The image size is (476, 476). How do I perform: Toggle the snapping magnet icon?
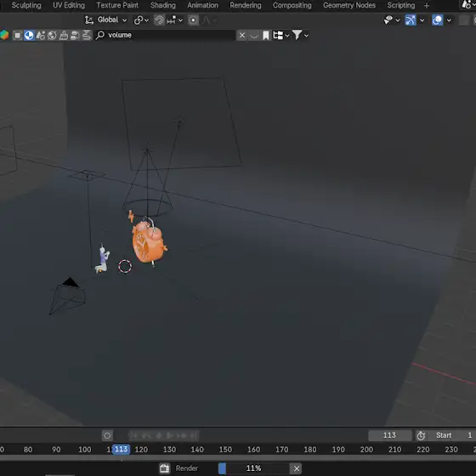pos(159,20)
